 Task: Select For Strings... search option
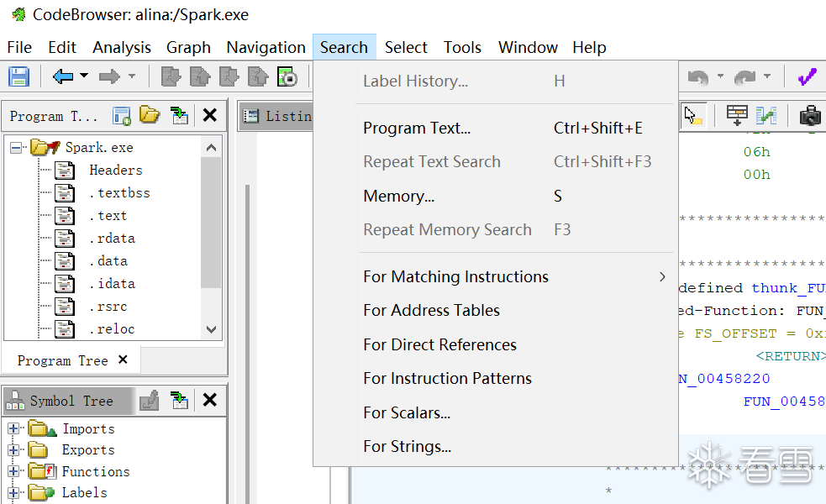click(x=407, y=447)
